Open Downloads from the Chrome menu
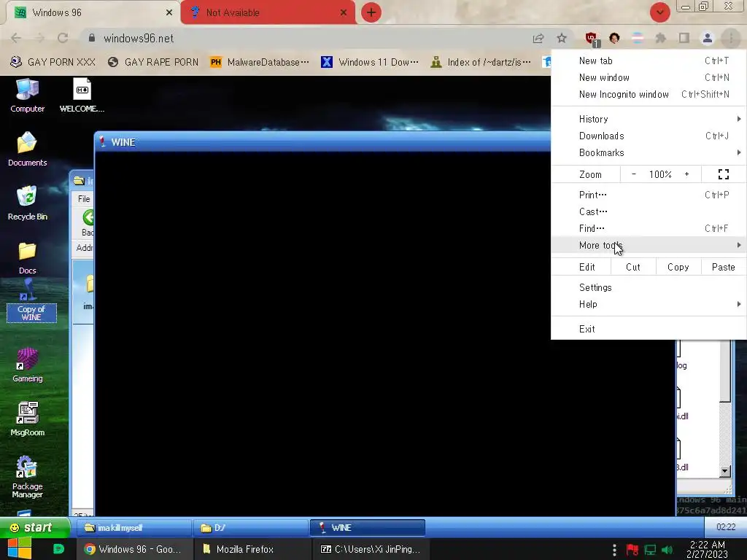 coord(649,136)
